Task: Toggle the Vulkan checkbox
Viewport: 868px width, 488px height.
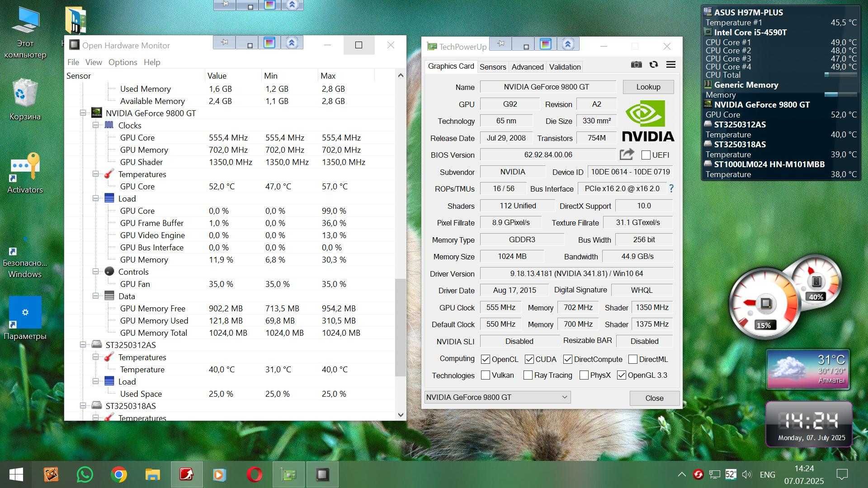Action: pos(486,375)
